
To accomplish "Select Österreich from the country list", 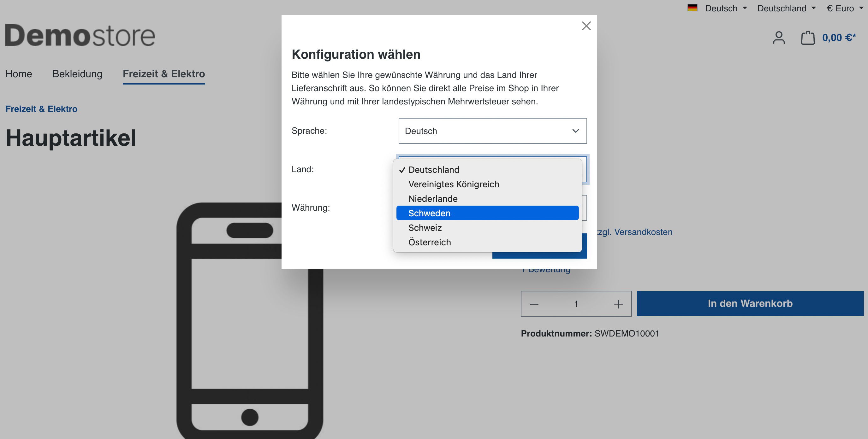I will pos(430,242).
